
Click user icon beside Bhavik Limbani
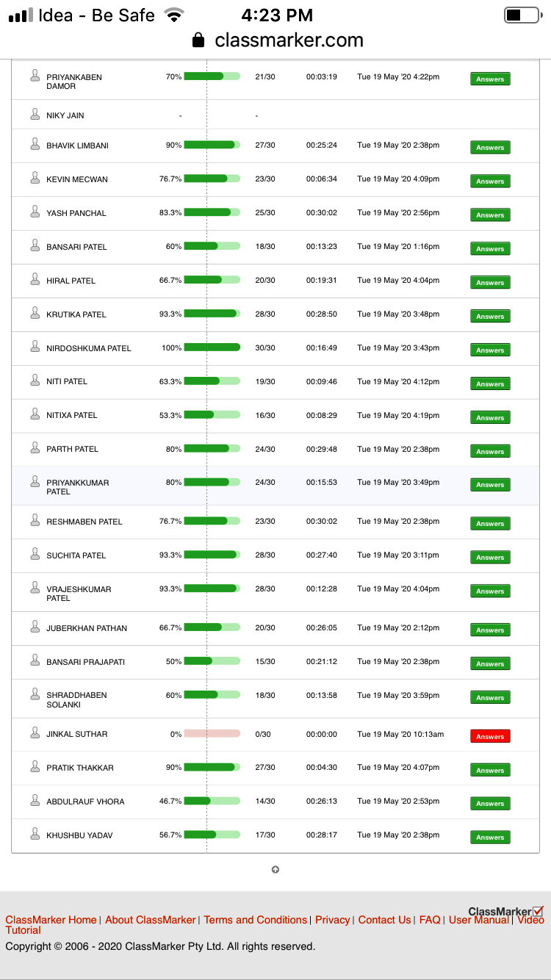35,144
